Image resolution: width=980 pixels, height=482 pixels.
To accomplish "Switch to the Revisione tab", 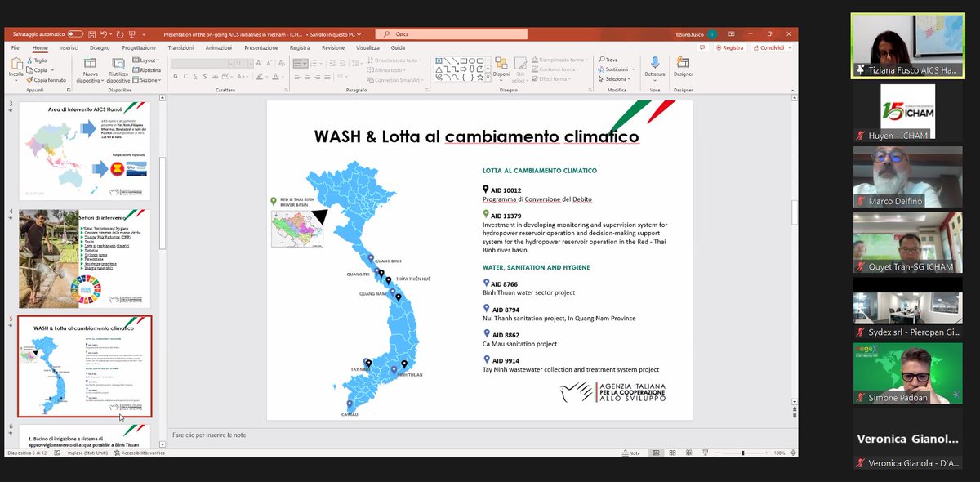I will pyautogui.click(x=333, y=47).
